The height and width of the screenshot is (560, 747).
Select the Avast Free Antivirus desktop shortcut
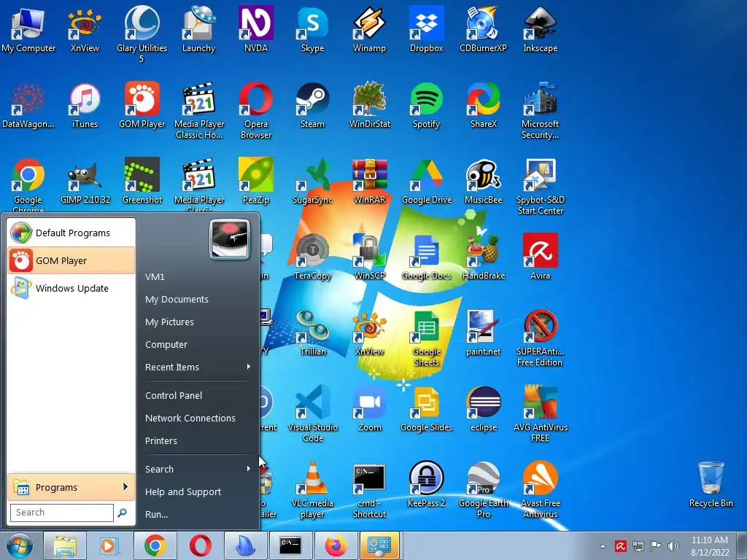tap(541, 489)
